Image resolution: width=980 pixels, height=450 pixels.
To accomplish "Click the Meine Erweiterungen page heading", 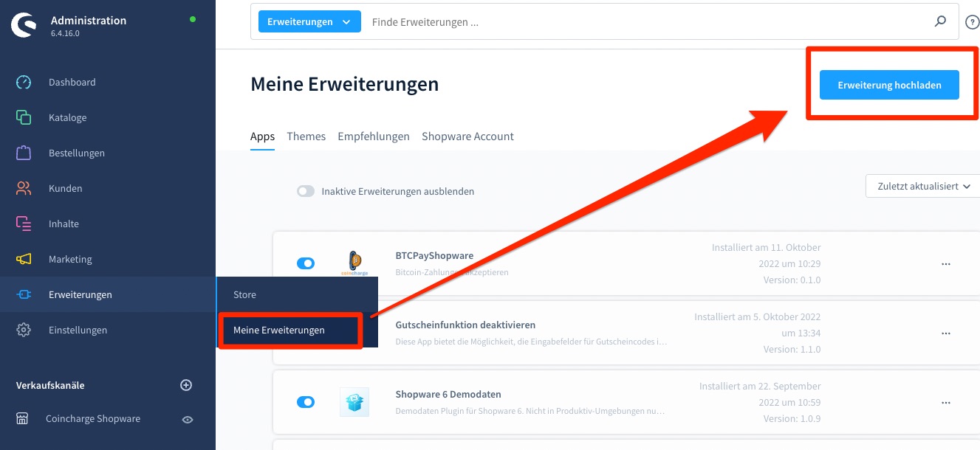I will pos(345,84).
